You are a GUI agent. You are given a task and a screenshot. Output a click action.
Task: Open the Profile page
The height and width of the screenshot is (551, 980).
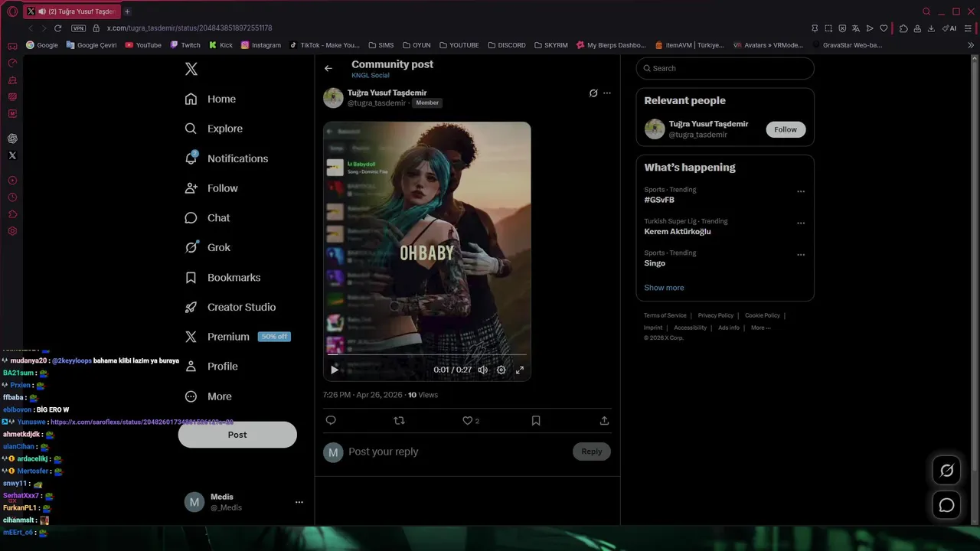[211, 367]
